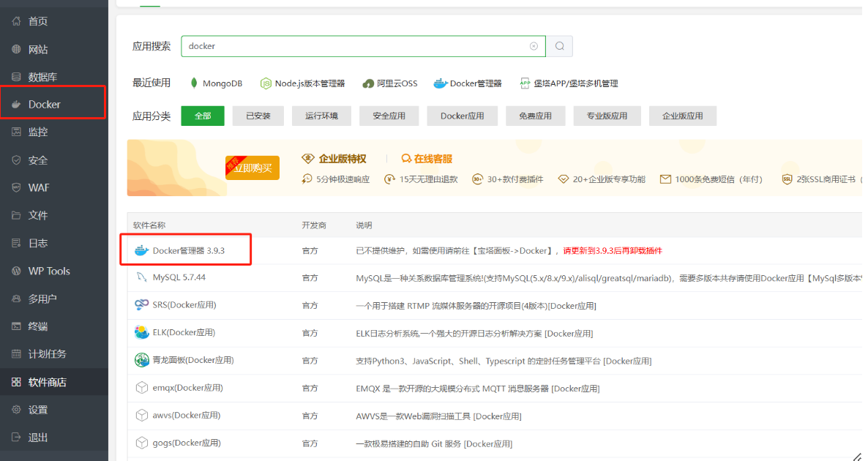Clear the docker search text

pos(534,46)
